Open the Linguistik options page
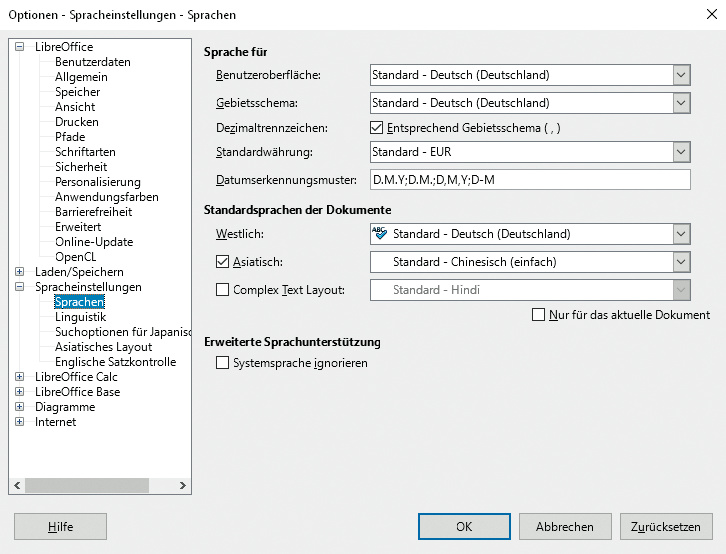 [x=81, y=317]
